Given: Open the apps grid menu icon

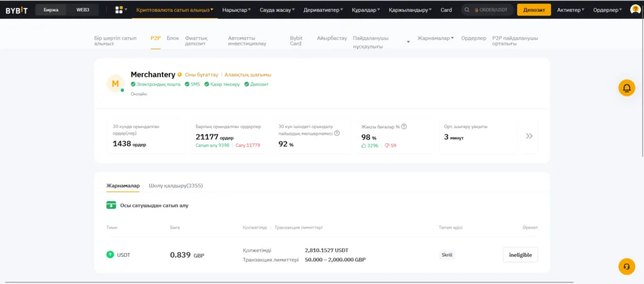Looking at the screenshot, I should (119, 10).
